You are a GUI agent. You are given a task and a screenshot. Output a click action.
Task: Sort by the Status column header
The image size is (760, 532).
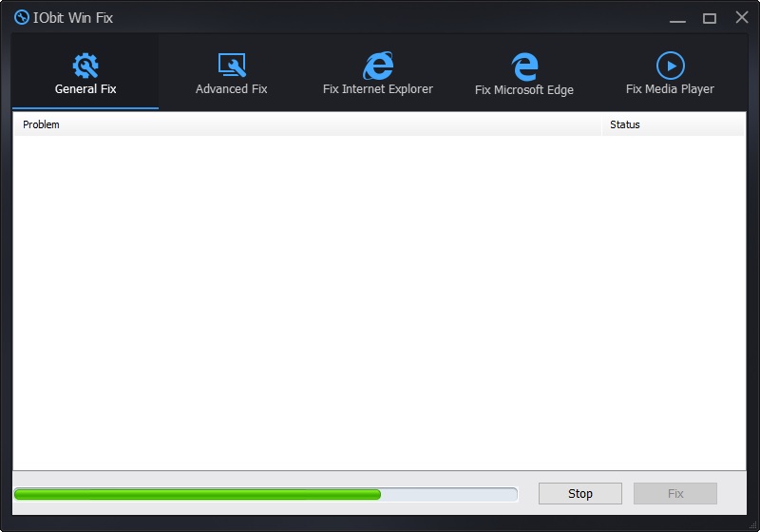(674, 124)
